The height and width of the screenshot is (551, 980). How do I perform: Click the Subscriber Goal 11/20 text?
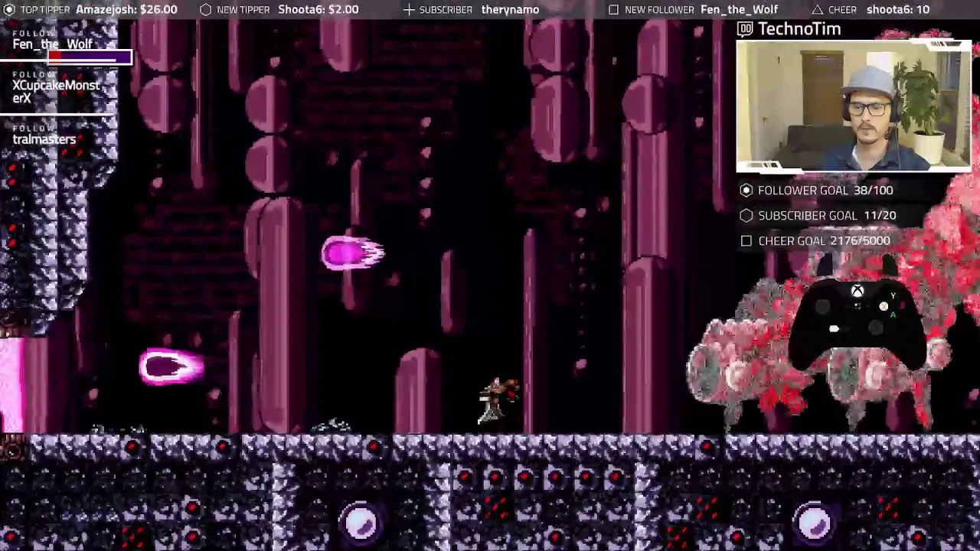(x=827, y=216)
